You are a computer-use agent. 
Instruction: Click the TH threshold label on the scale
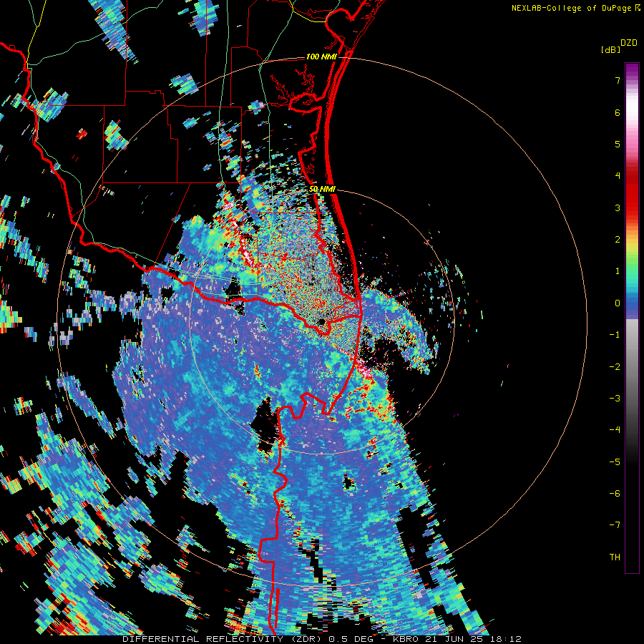coord(615,557)
